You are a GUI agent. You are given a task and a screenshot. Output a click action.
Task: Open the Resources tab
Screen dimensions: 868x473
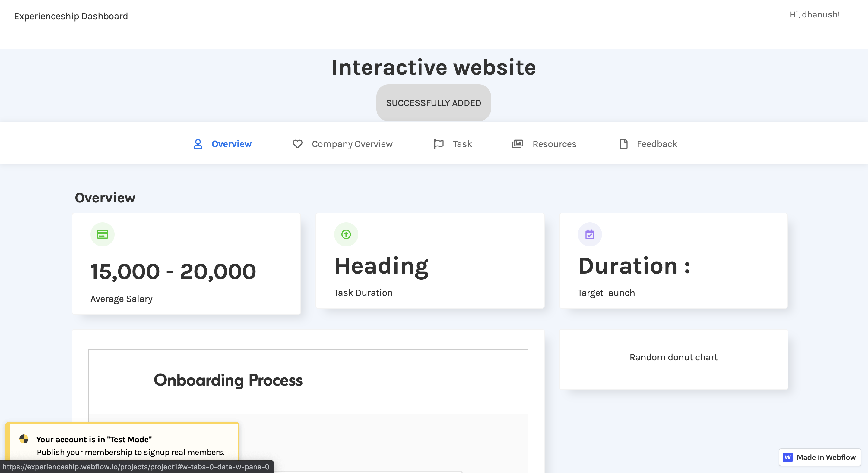[554, 144]
